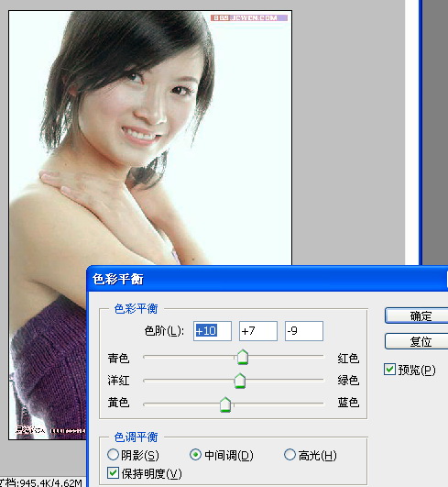Click the 洋红 slider label
The image size is (448, 487).
[118, 381]
